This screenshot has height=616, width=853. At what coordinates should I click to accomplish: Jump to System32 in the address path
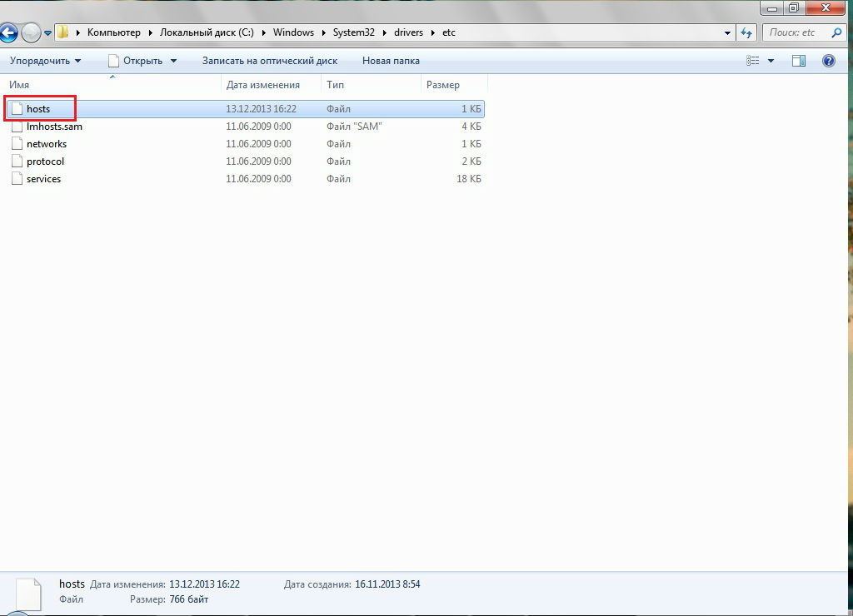pyautogui.click(x=353, y=32)
